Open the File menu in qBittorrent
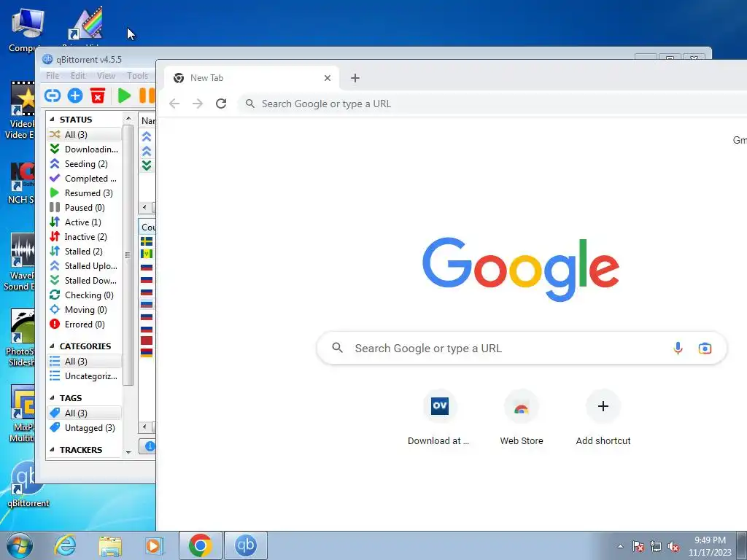Screen dimensions: 747x560 (x=53, y=76)
